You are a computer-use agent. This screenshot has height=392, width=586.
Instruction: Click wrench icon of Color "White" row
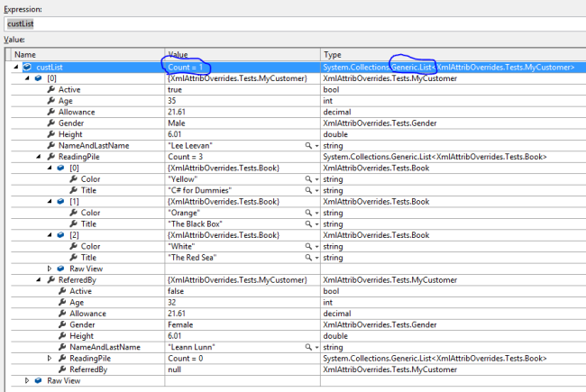[74, 246]
